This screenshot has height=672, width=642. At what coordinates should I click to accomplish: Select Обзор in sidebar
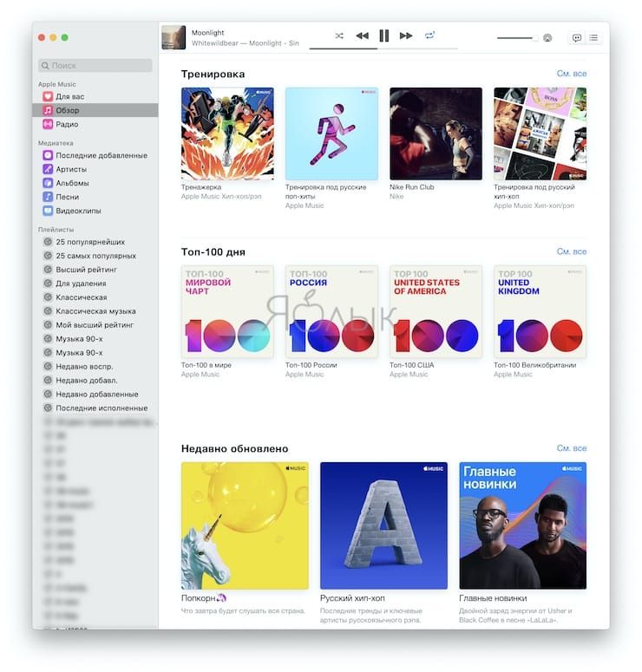click(95, 110)
